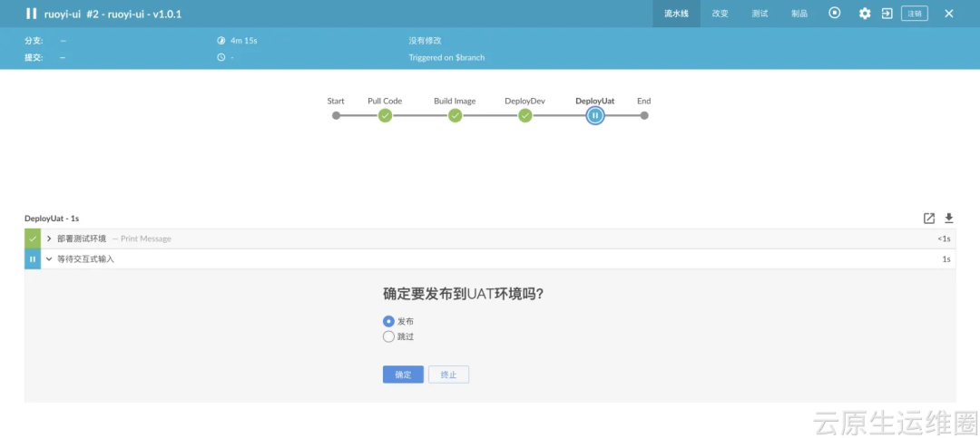Image resolution: width=980 pixels, height=438 pixels.
Task: Select the 跳过 radio option
Action: point(388,336)
